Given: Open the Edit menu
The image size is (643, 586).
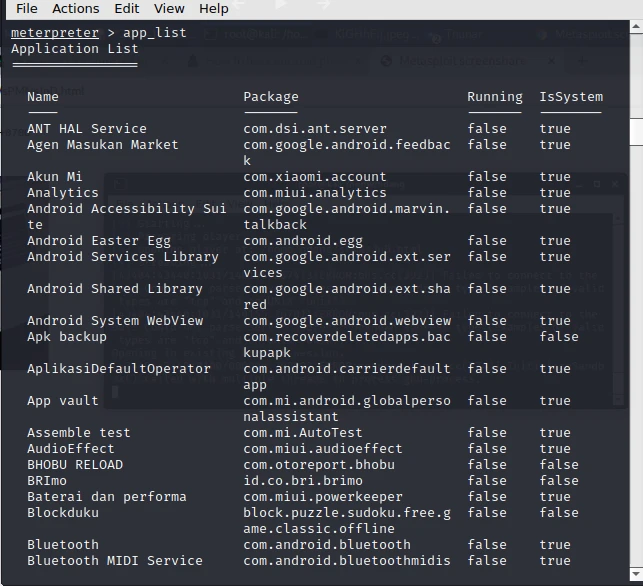Looking at the screenshot, I should pyautogui.click(x=127, y=8).
